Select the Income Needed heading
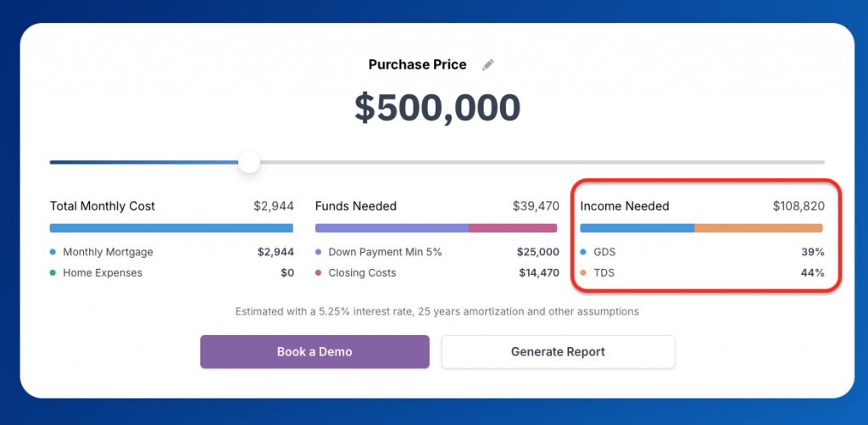The height and width of the screenshot is (425, 868). pos(625,206)
